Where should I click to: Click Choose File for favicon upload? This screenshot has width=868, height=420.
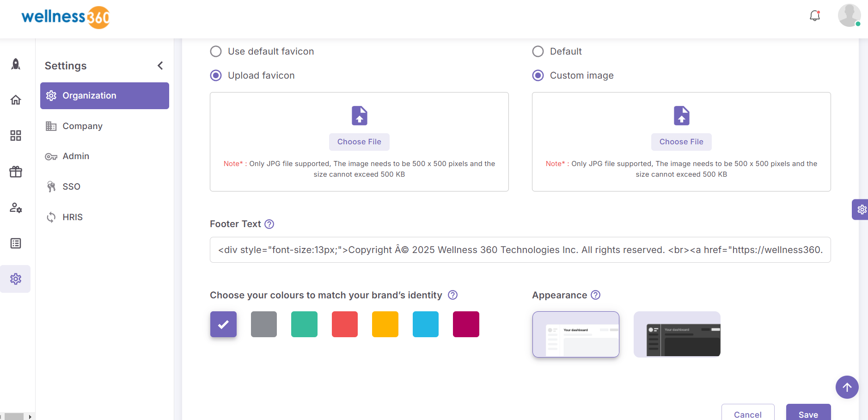point(359,142)
